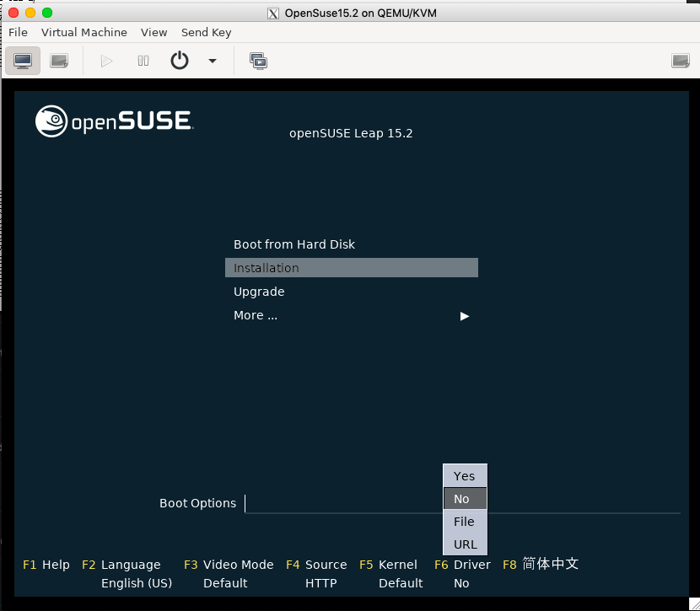Image resolution: width=700 pixels, height=611 pixels.
Task: Minimize the QEMU/KVM window
Action: click(30, 13)
